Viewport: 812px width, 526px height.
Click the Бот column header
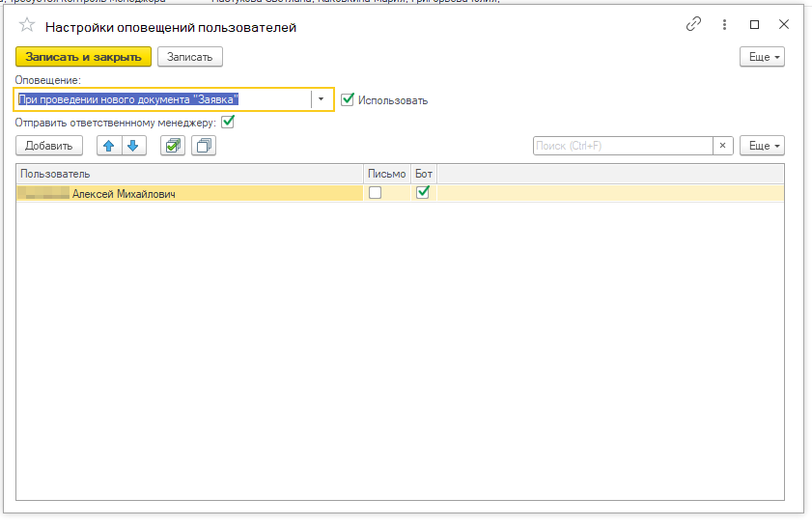pos(424,174)
